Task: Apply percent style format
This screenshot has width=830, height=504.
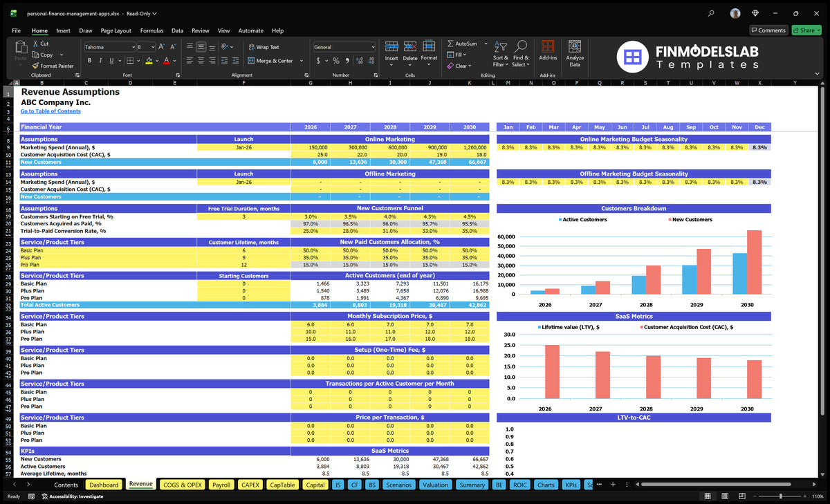Action: pos(336,61)
